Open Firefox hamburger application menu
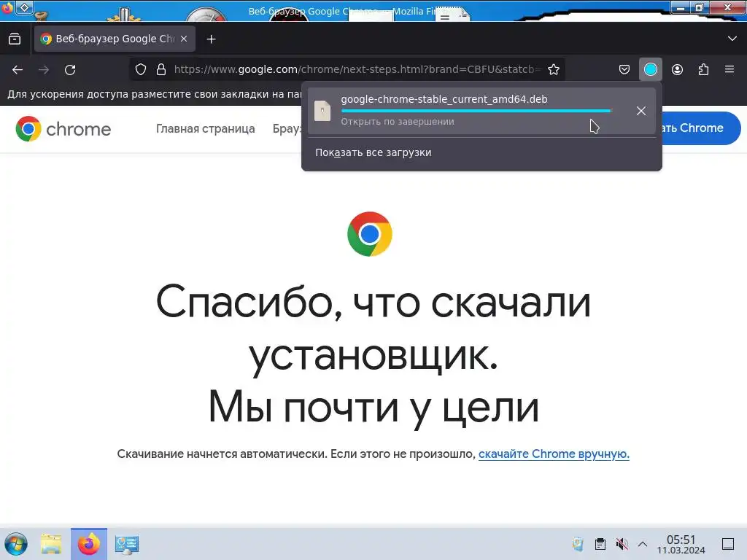Screen dimensions: 747x560 (x=729, y=69)
